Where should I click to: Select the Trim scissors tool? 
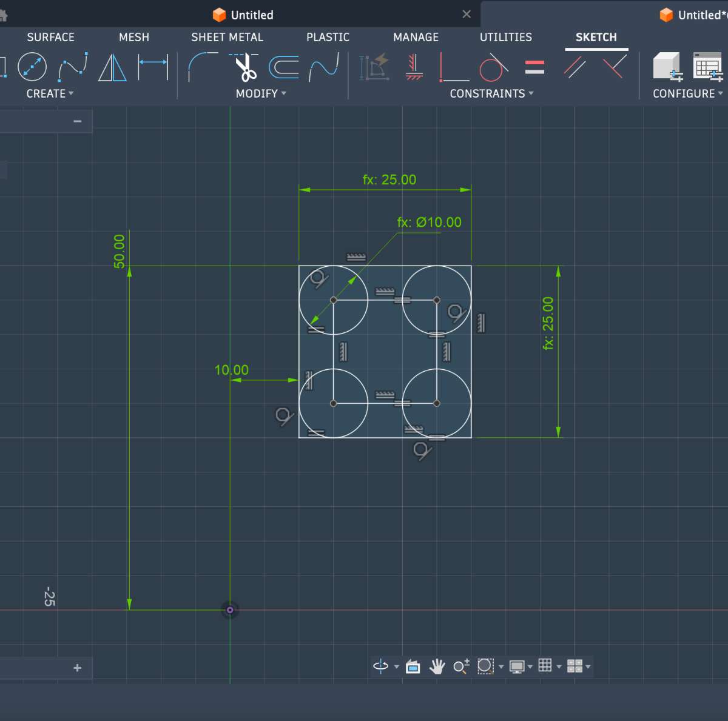click(246, 67)
